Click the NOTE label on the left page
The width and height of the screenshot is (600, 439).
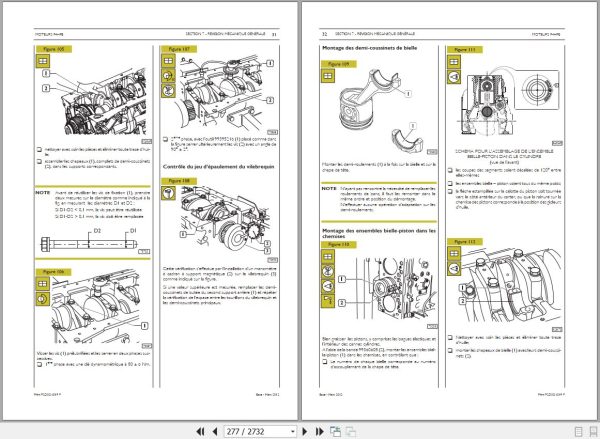pos(42,193)
